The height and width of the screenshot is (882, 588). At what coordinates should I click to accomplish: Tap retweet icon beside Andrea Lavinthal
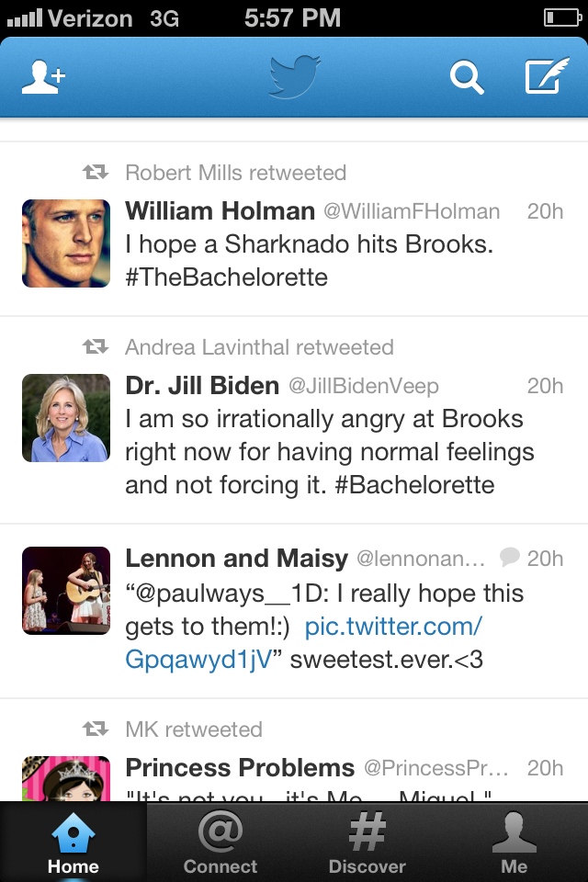click(96, 347)
